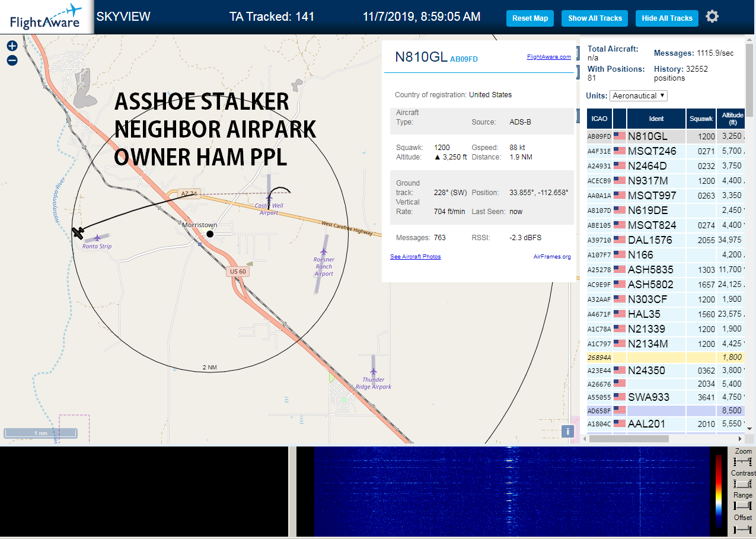Click the SKYVIEW title text
The width and height of the screenshot is (756, 539).
pos(123,17)
